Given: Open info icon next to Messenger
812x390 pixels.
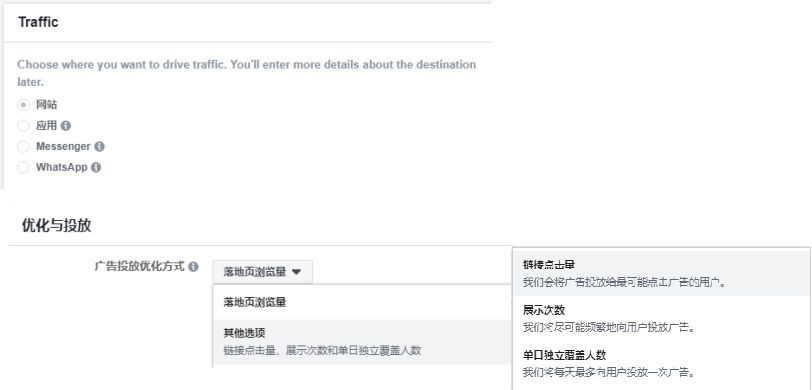Looking at the screenshot, I should tap(99, 147).
